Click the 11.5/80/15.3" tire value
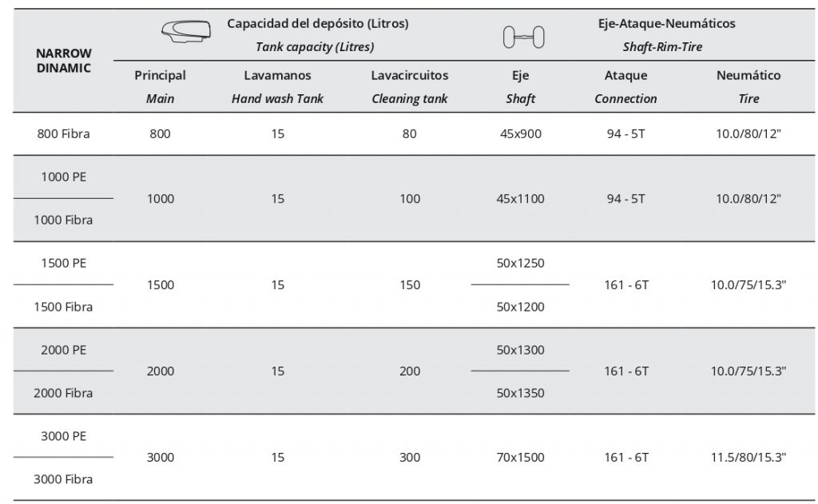 pyautogui.click(x=749, y=458)
